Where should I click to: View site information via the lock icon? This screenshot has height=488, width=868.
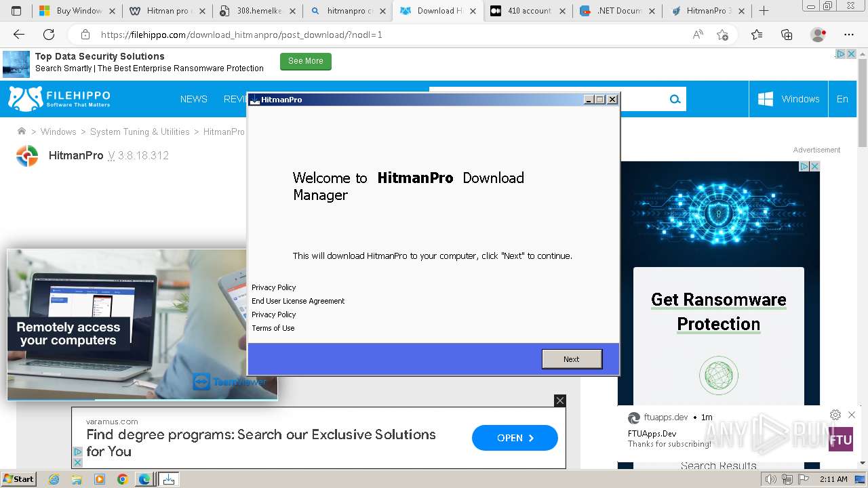pos(85,35)
